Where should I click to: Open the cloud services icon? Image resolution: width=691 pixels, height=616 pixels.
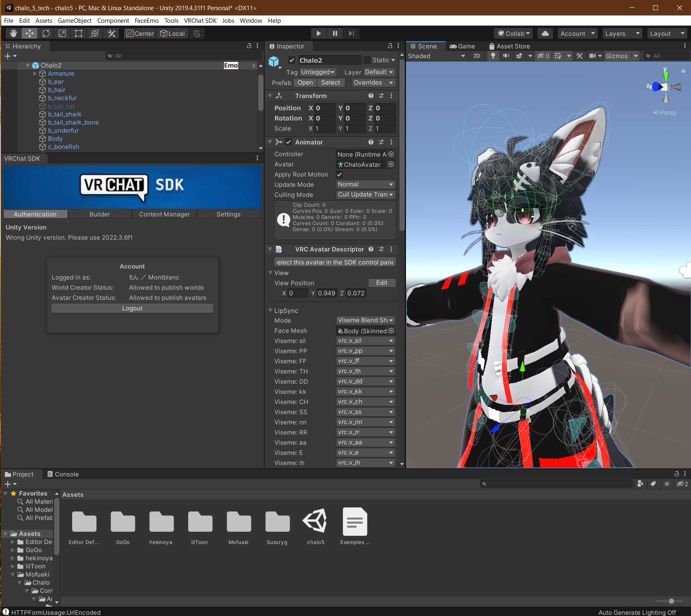pyautogui.click(x=545, y=33)
